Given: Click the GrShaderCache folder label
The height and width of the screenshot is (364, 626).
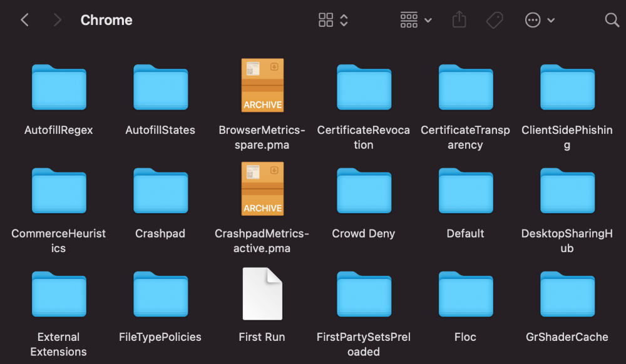Looking at the screenshot, I should click(567, 337).
